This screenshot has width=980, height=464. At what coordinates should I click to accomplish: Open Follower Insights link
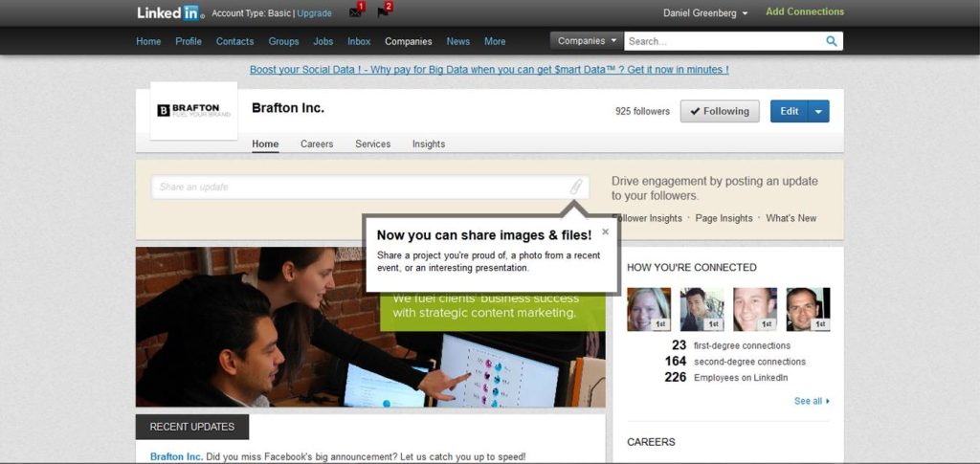(648, 218)
